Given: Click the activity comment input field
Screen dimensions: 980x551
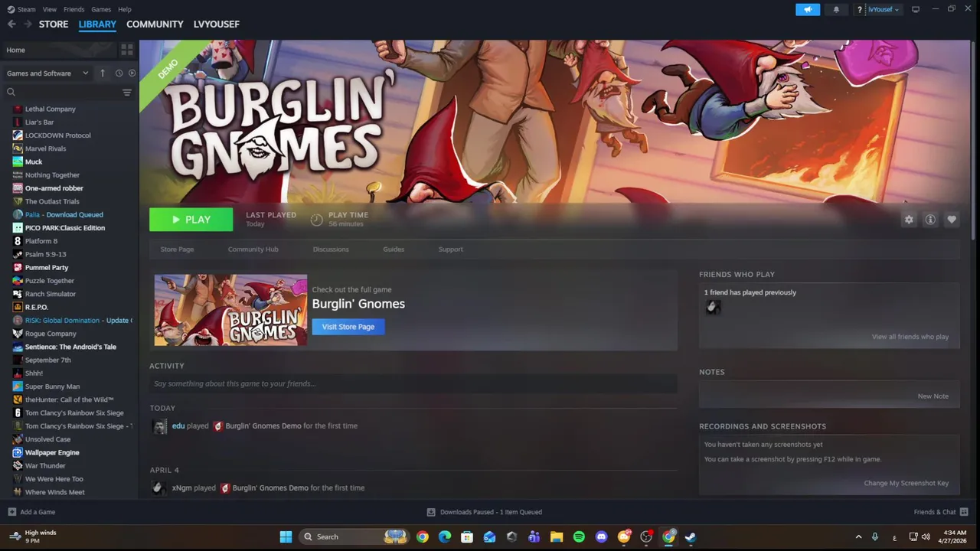Looking at the screenshot, I should (413, 383).
